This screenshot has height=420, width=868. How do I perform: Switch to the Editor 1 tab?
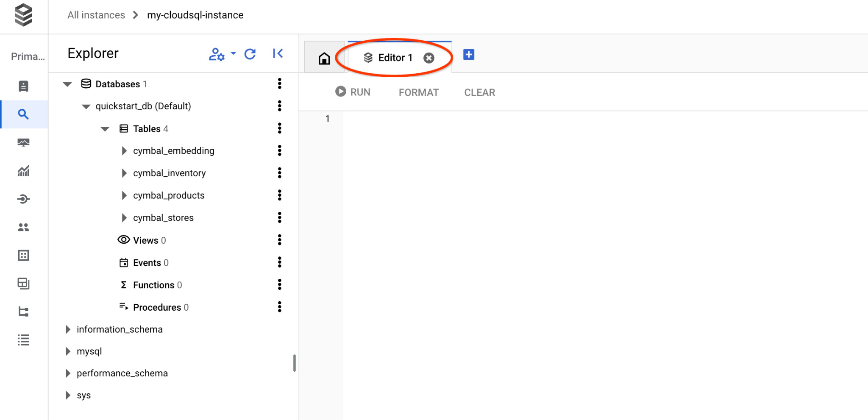tap(395, 58)
